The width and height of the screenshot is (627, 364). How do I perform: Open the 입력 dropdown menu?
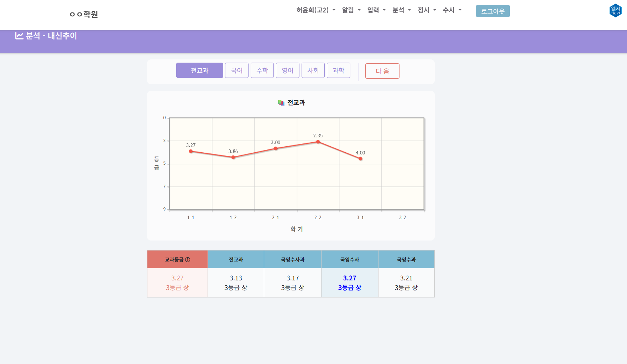pos(376,10)
